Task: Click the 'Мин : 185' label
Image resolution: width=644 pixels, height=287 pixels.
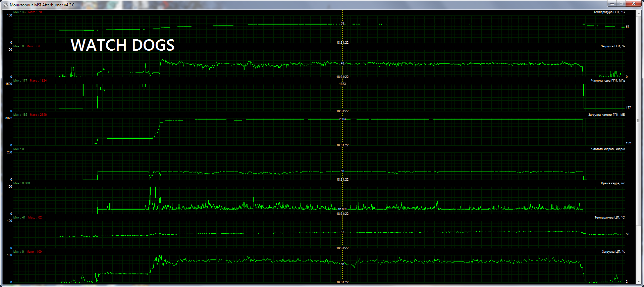Action: pyautogui.click(x=20, y=115)
